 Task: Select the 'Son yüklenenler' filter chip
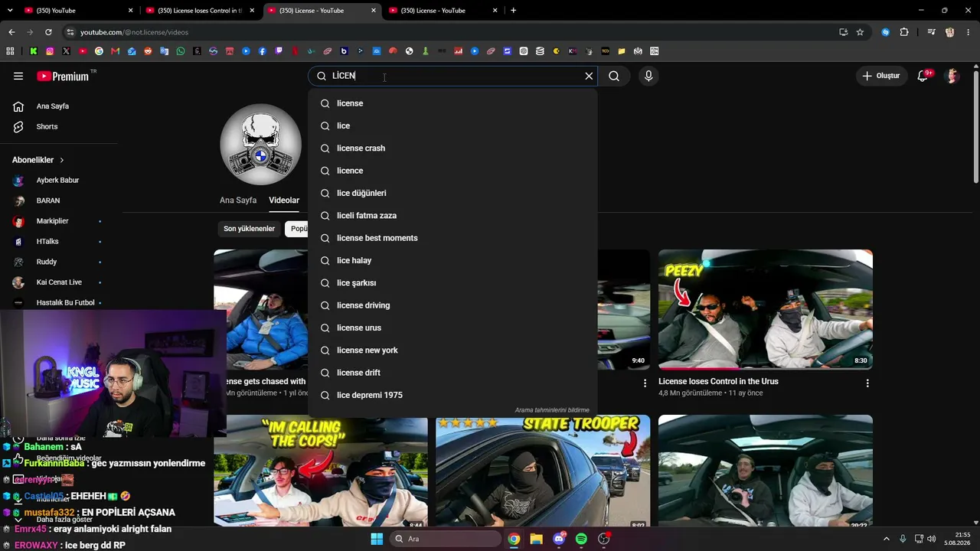pos(249,229)
